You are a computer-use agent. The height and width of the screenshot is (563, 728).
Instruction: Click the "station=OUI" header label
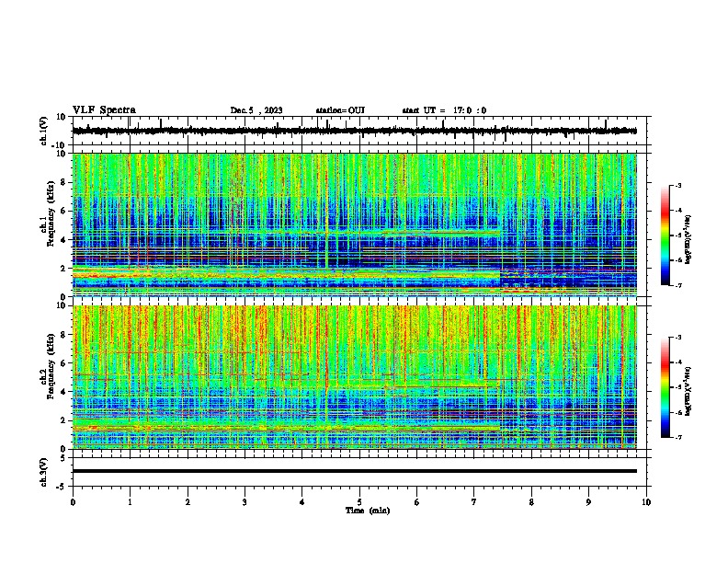click(x=340, y=110)
